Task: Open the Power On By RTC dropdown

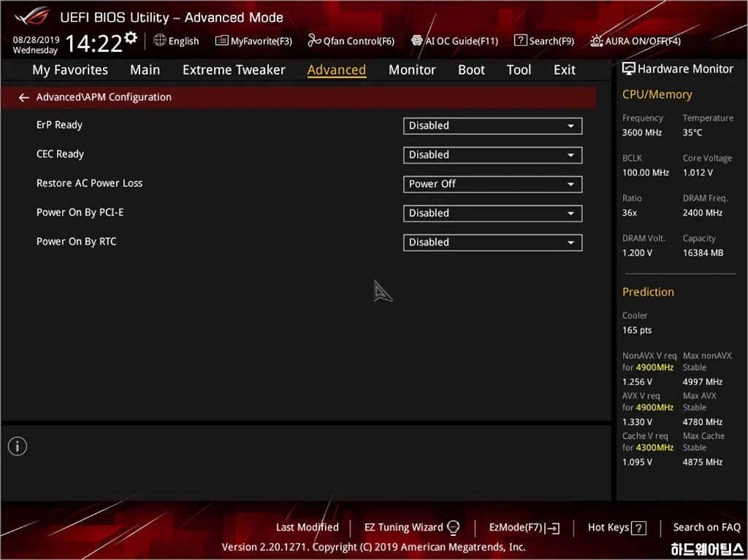Action: click(493, 242)
